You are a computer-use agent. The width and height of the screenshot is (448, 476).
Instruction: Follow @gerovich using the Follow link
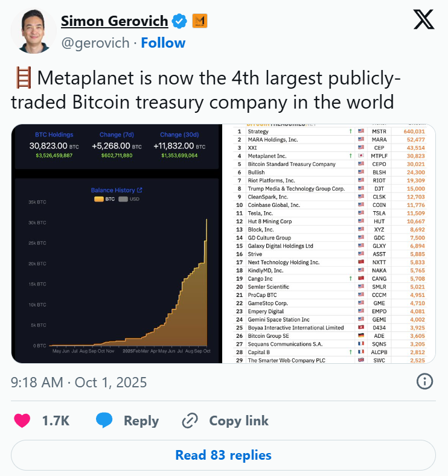(163, 43)
